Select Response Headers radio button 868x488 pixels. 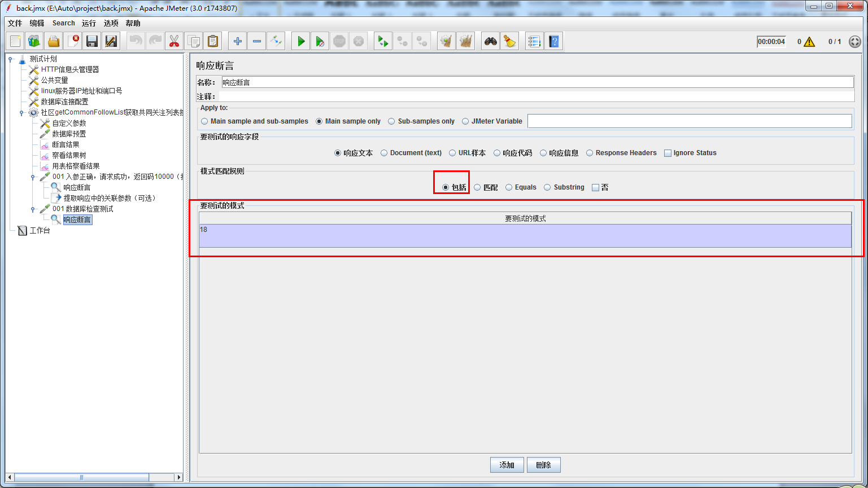click(x=621, y=153)
